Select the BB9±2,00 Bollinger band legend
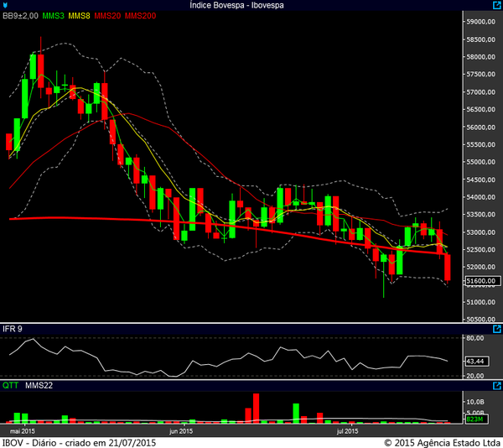 pos(20,17)
